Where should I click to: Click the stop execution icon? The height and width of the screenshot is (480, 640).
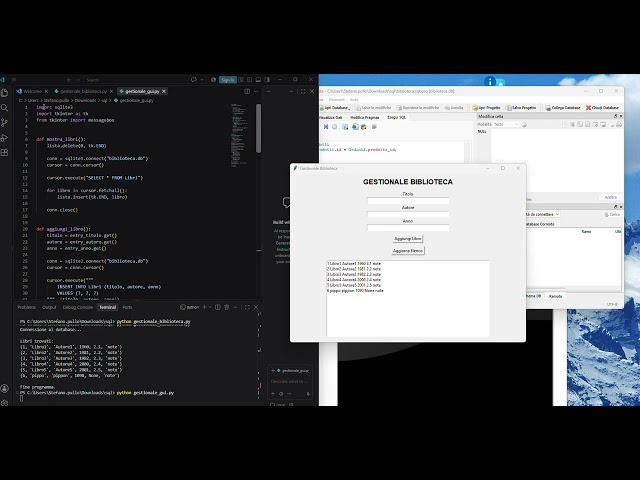pos(335,127)
